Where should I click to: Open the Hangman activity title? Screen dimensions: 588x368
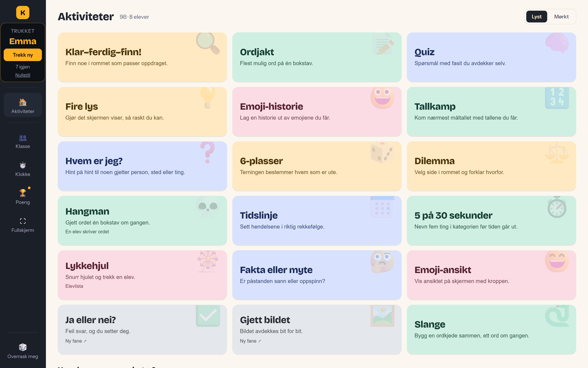(x=87, y=211)
